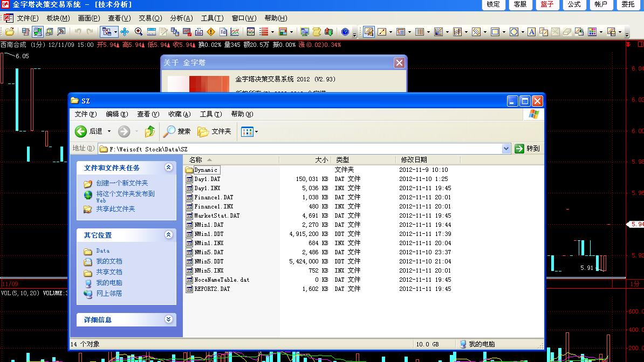Select the blue four-way pan arrows tool
This screenshot has width=644, height=362.
tap(125, 32)
